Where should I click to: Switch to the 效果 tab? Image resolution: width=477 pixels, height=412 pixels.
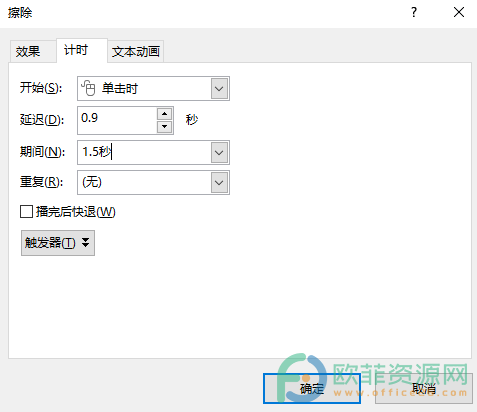(32, 51)
